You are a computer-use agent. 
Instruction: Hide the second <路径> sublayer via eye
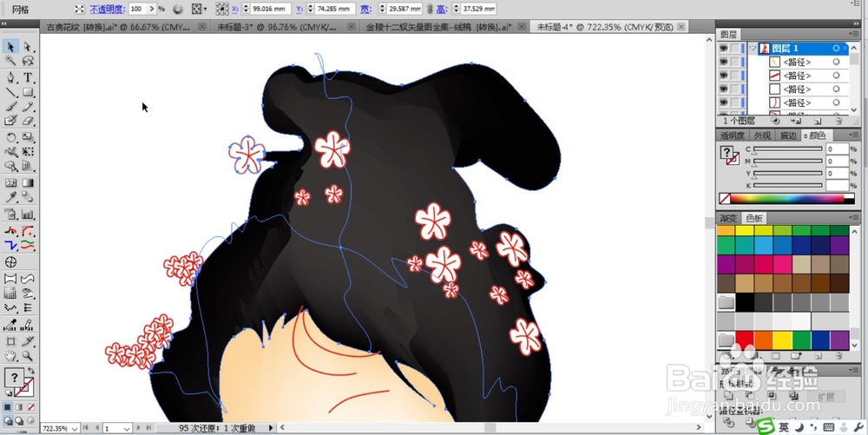[723, 76]
